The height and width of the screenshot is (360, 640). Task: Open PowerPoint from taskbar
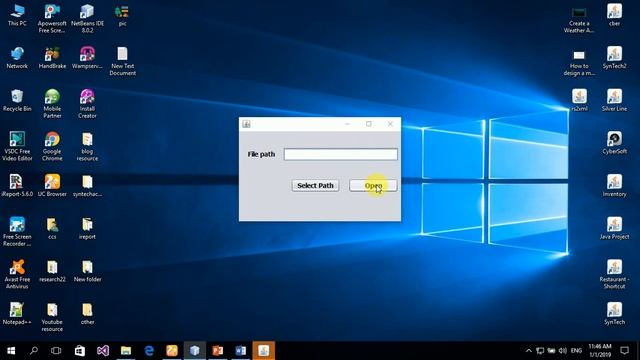click(x=218, y=351)
